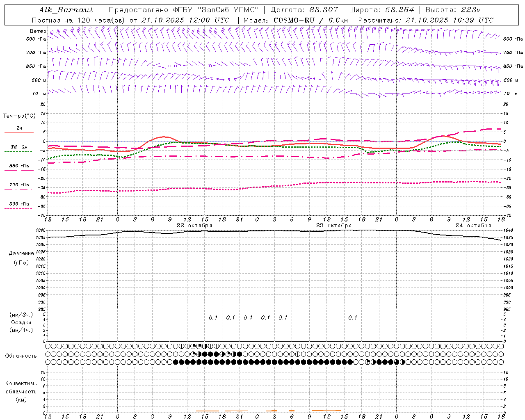Viewport: 525px width, 420px height.
Task: Click the 'Td 2м' dew point legend entry
Action: pos(19,147)
